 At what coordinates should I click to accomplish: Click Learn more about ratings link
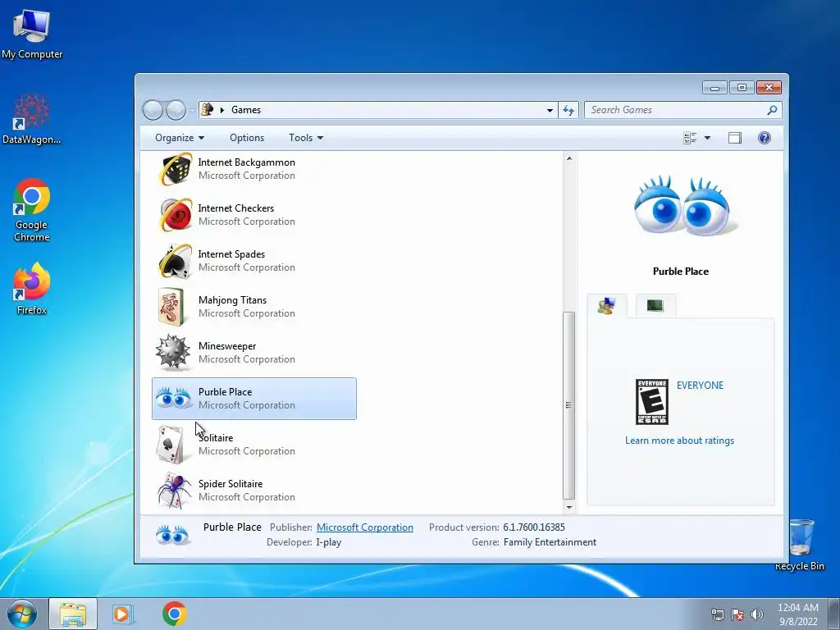coord(679,441)
